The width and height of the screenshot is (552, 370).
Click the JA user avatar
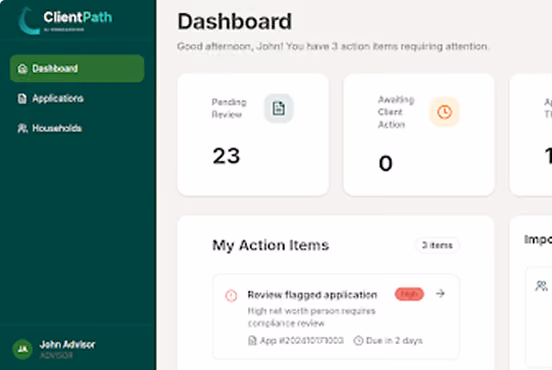[x=22, y=349]
